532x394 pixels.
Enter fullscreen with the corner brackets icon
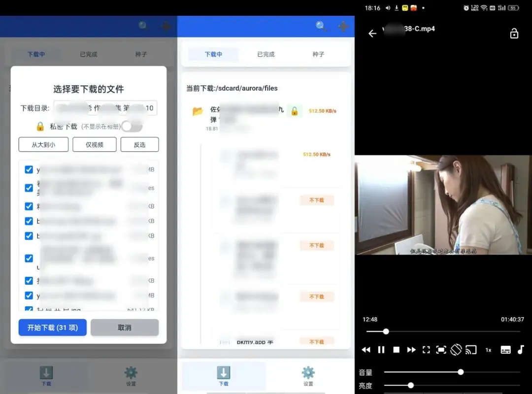[x=426, y=350]
